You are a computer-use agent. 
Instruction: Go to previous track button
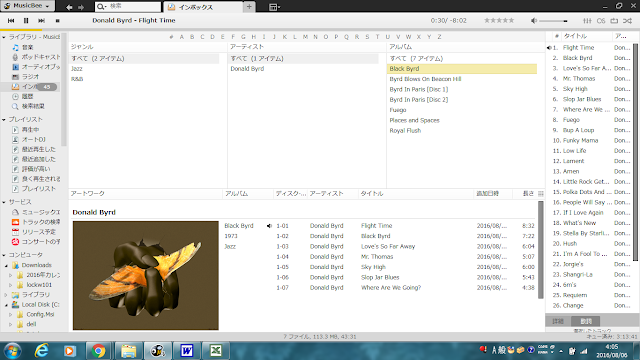pyautogui.click(x=11, y=20)
